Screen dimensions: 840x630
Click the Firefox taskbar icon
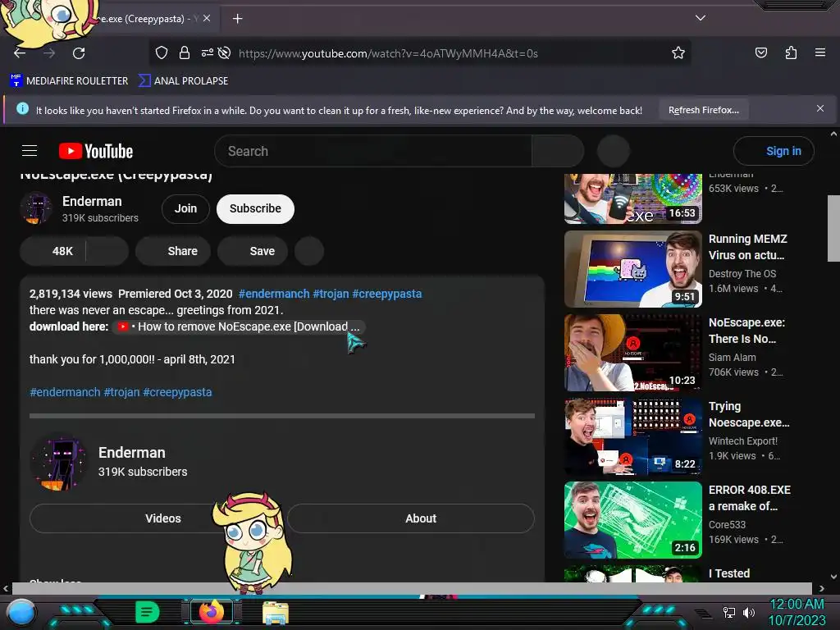click(x=212, y=611)
